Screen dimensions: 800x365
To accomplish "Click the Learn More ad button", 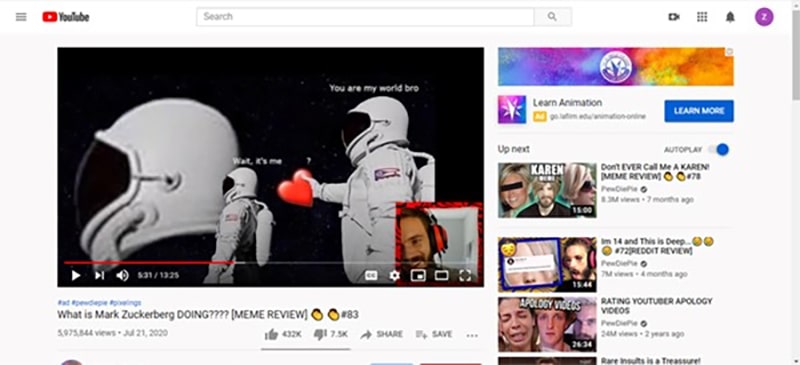I will coord(699,111).
